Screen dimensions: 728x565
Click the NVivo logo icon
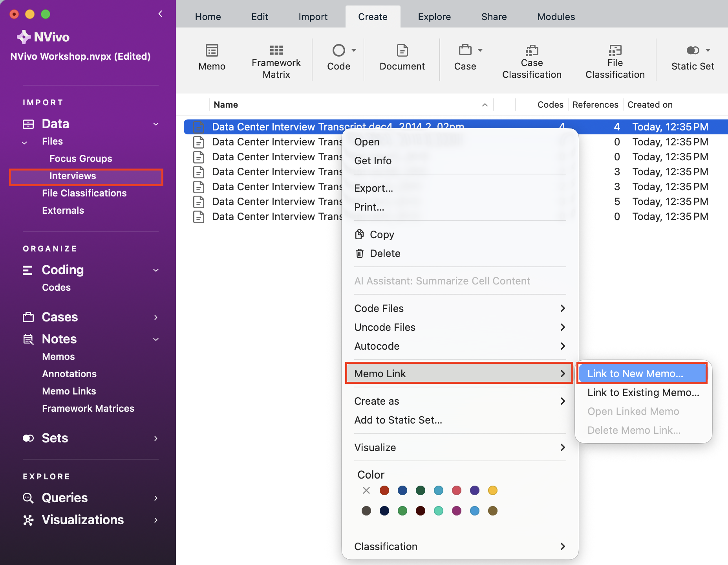24,37
